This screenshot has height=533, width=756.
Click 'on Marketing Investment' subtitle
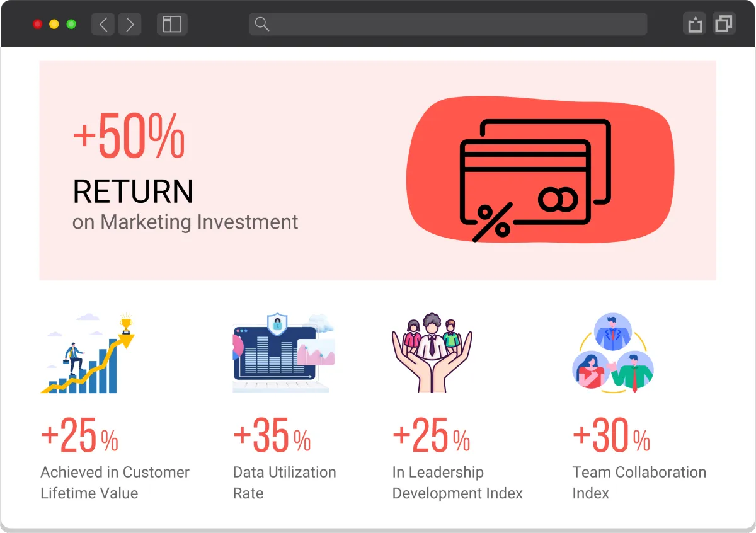[x=185, y=222]
